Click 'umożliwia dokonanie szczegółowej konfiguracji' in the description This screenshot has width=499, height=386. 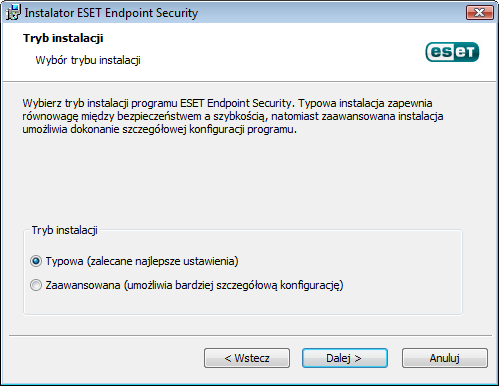pyautogui.click(x=132, y=129)
